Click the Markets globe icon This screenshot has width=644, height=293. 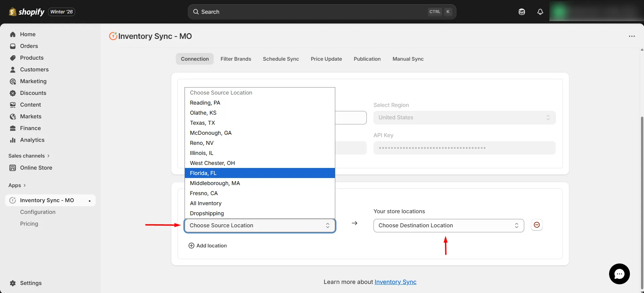tap(13, 116)
